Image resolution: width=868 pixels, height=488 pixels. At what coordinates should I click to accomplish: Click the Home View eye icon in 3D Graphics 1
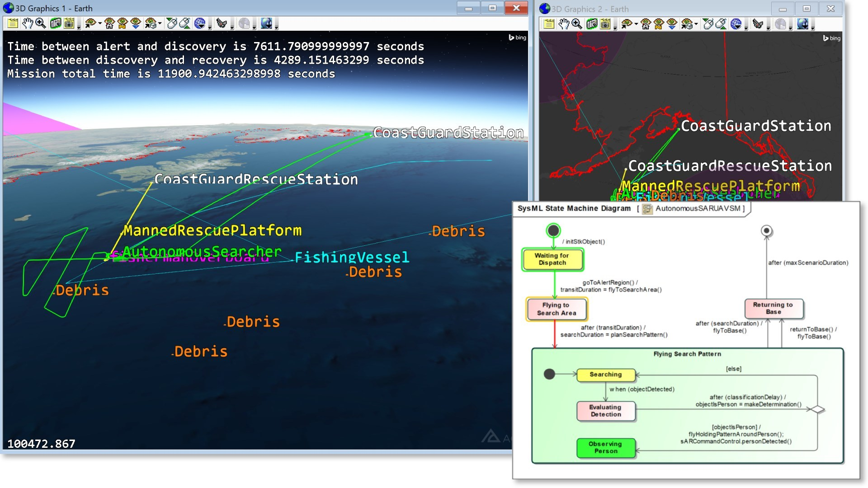click(x=109, y=23)
